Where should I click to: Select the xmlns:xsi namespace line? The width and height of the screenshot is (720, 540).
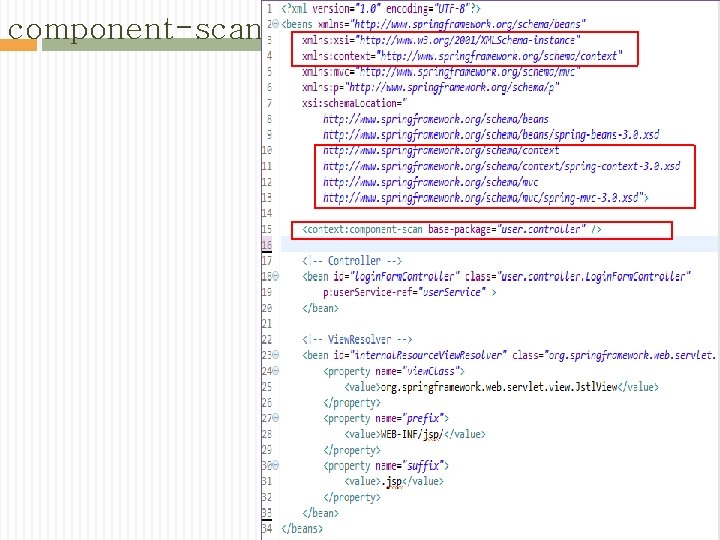(441, 40)
